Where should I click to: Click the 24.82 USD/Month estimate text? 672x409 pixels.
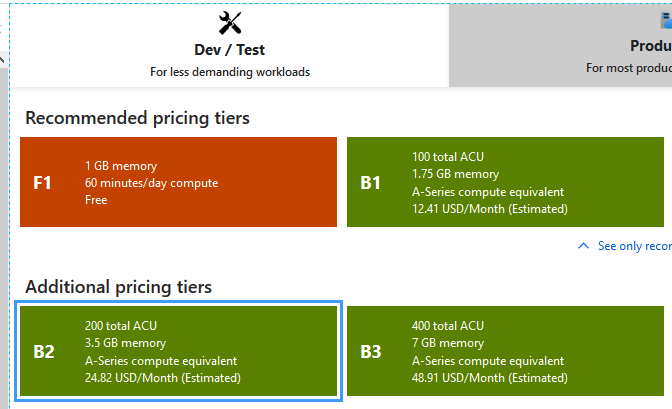coord(163,378)
